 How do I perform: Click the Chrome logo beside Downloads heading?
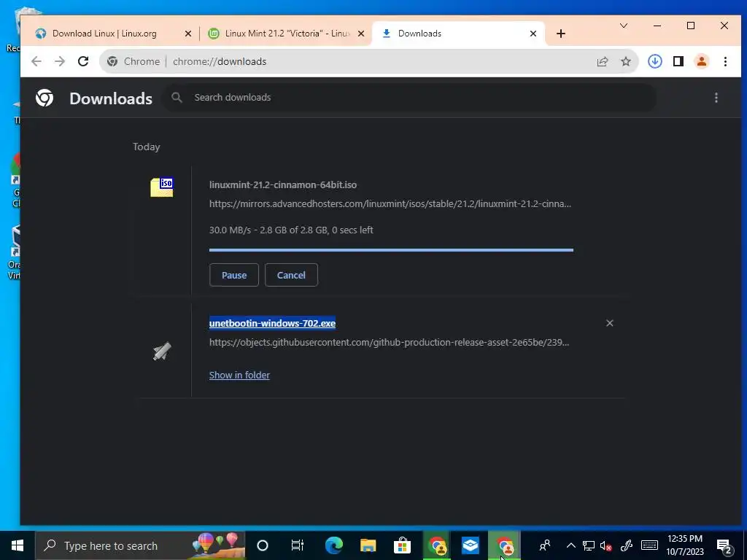(x=44, y=98)
